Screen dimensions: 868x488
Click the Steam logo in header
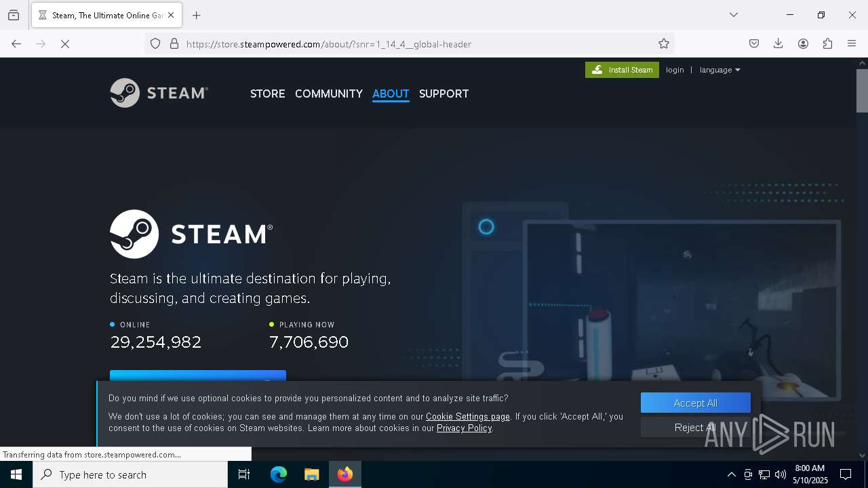[x=159, y=93]
